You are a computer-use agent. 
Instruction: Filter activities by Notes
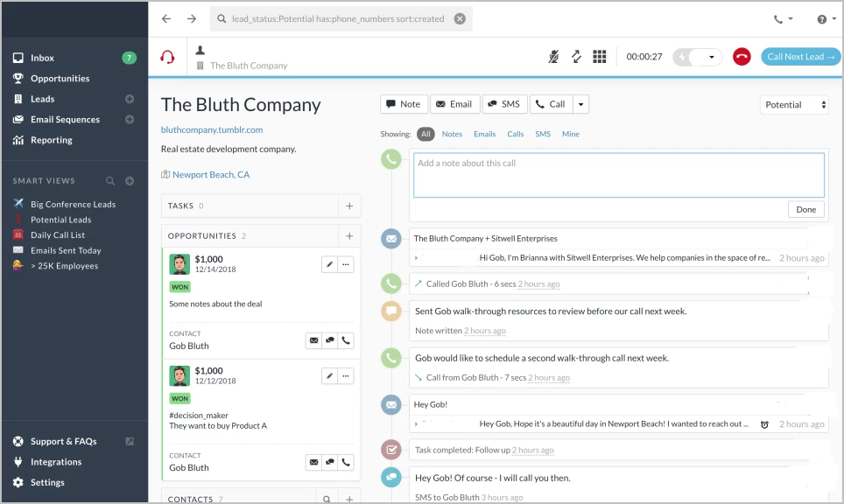452,134
